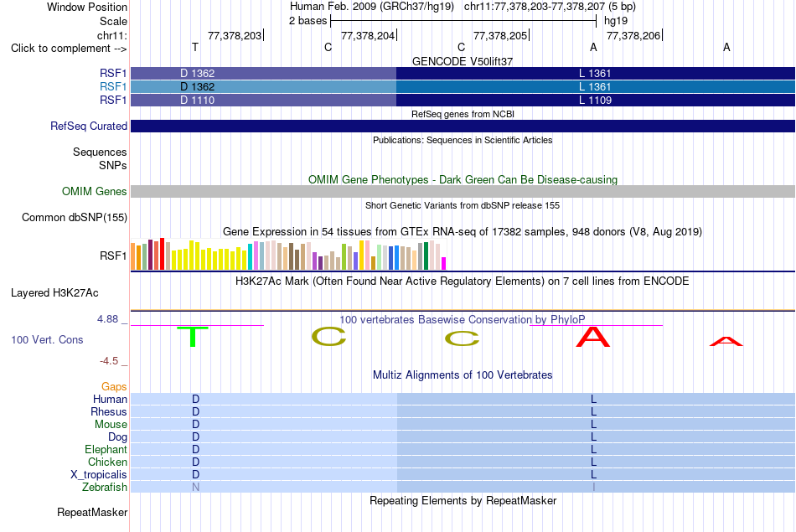This screenshot has height=532, width=796.
Task: Open the H3K27Ac Mark track title
Action: [463, 281]
